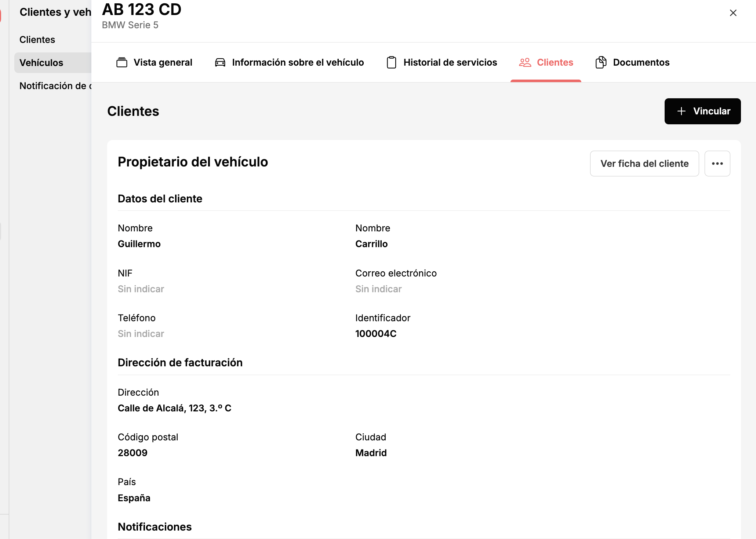The height and width of the screenshot is (539, 756).
Task: Click the car icon for vehicle information
Action: coord(220,62)
